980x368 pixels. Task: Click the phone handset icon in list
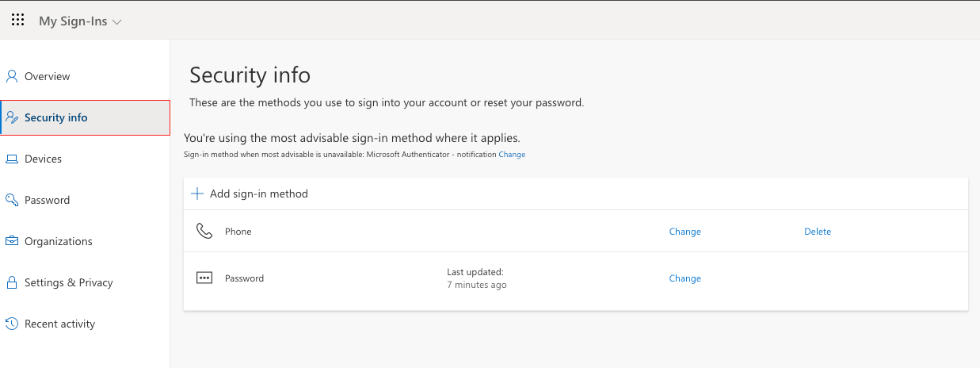tap(204, 232)
